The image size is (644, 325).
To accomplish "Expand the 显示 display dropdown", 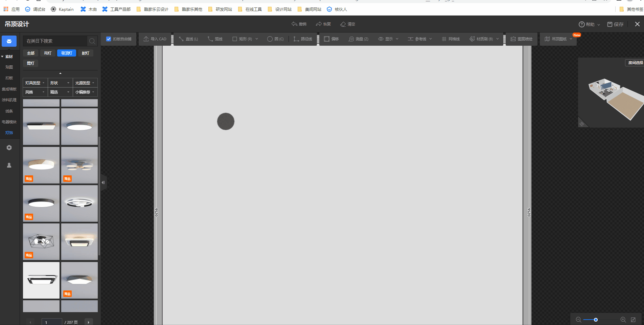I will pyautogui.click(x=388, y=39).
